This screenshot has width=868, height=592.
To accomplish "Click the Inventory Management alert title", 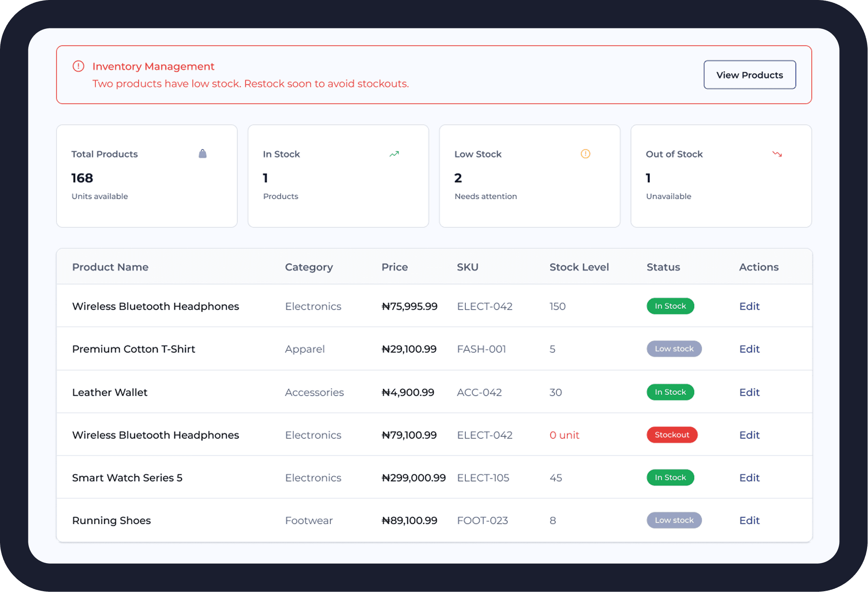I will pos(153,66).
